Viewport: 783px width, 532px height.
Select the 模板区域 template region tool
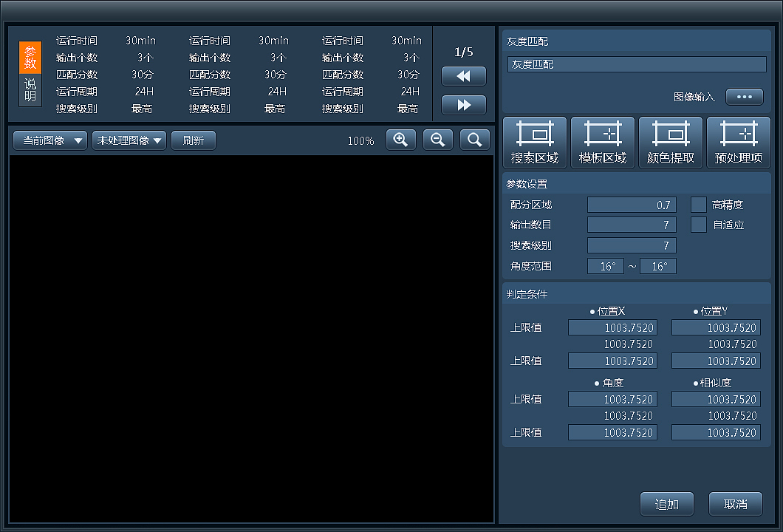(602, 143)
